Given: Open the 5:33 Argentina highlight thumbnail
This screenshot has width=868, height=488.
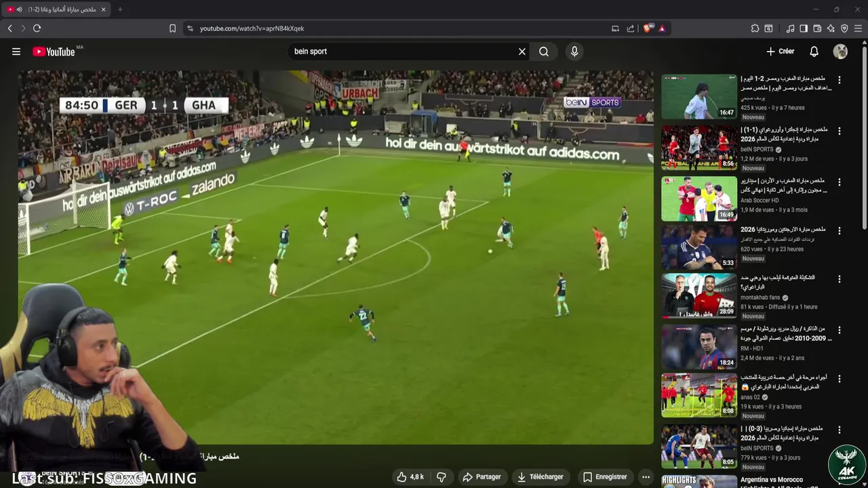Looking at the screenshot, I should (x=699, y=247).
